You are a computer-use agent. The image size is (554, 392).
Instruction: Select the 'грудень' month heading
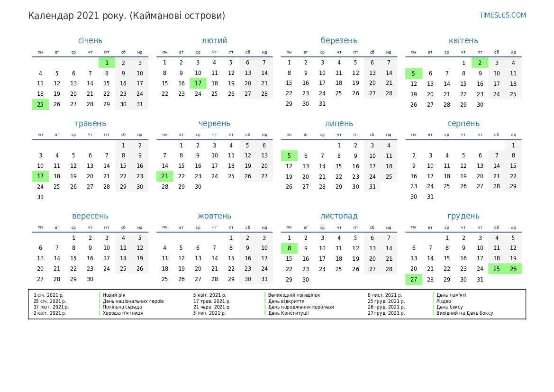click(463, 216)
